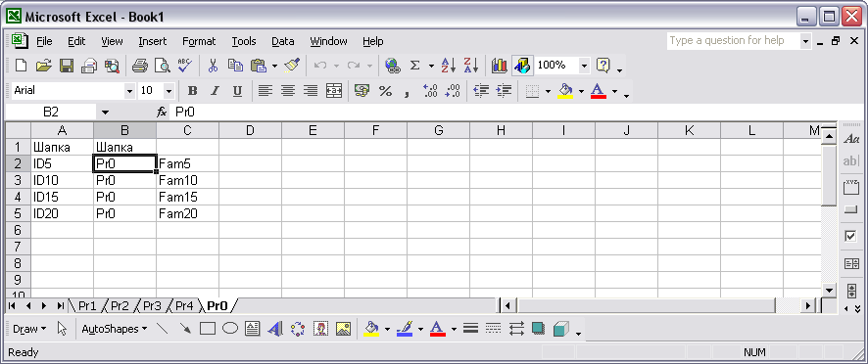Toggle Italic formatting
The image size is (868, 364).
coord(215,91)
